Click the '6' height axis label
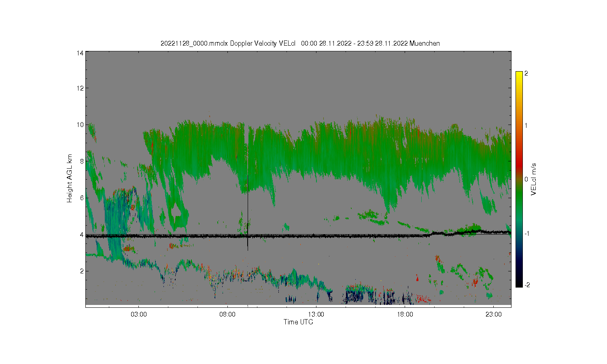This screenshot has height=364, width=607. 82,198
